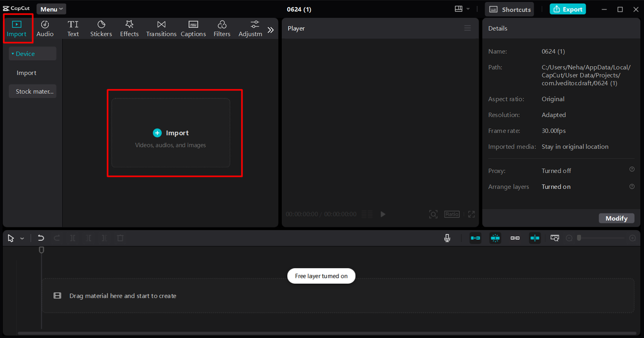Toggle clip linkage
The image size is (644, 338).
[515, 238]
